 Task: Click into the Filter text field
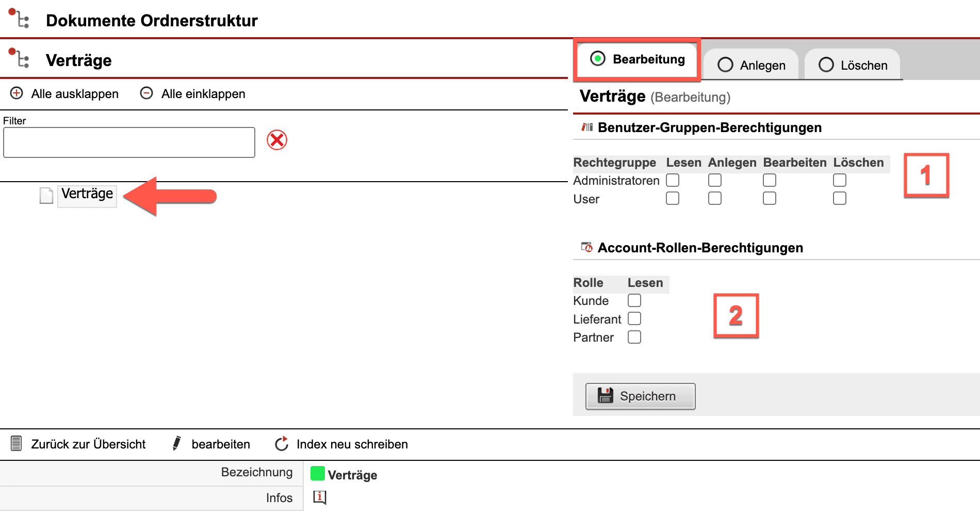(x=129, y=142)
